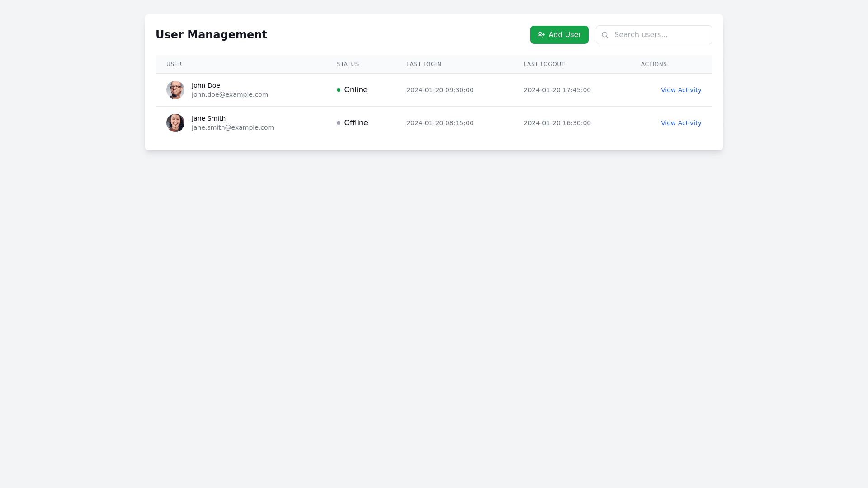Click the Last Logout column header
The width and height of the screenshot is (868, 488).
pyautogui.click(x=544, y=64)
